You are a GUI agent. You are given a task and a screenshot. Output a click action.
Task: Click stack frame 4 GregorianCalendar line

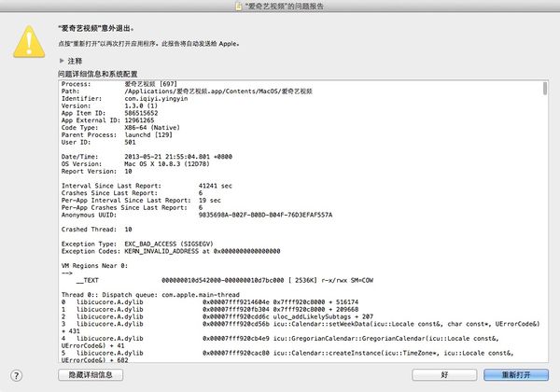tap(280, 342)
